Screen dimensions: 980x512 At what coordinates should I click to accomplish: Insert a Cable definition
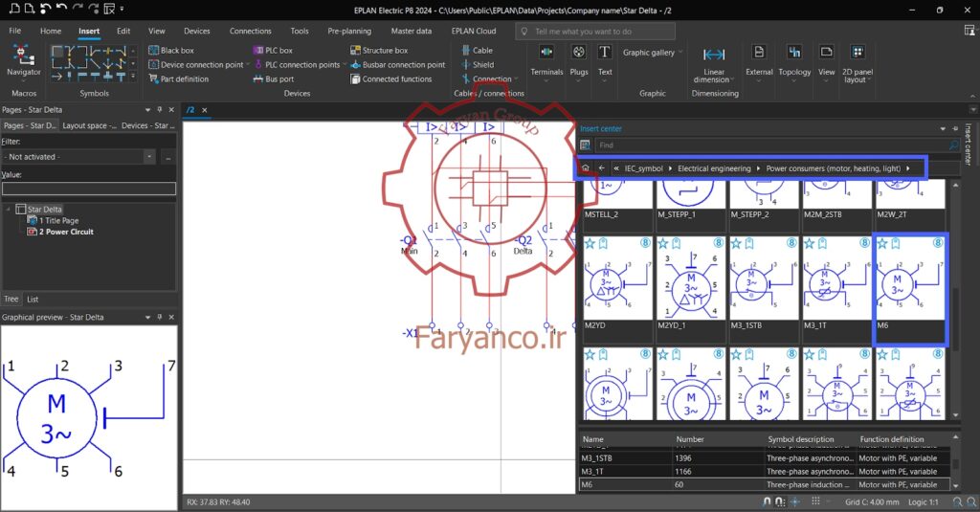[x=477, y=50]
